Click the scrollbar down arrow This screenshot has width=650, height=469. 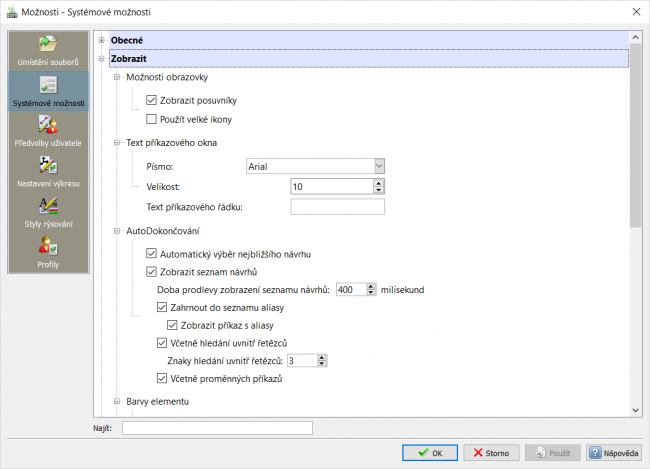point(635,411)
